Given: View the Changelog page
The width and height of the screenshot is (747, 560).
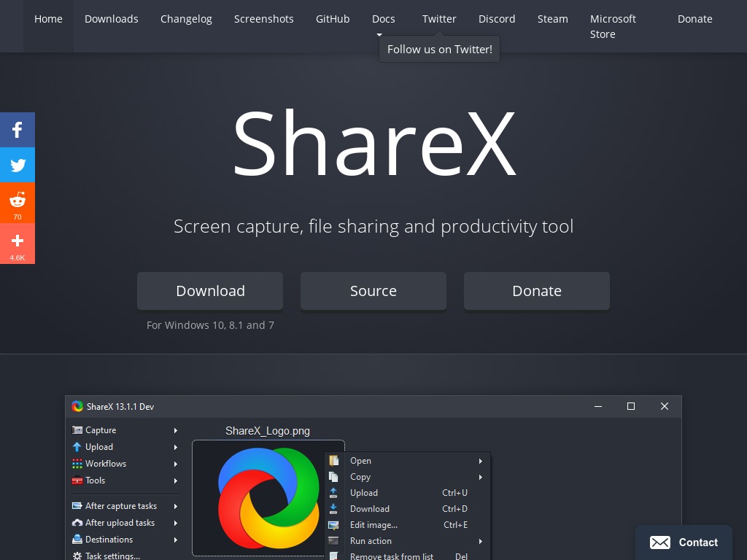Looking at the screenshot, I should pyautogui.click(x=186, y=19).
